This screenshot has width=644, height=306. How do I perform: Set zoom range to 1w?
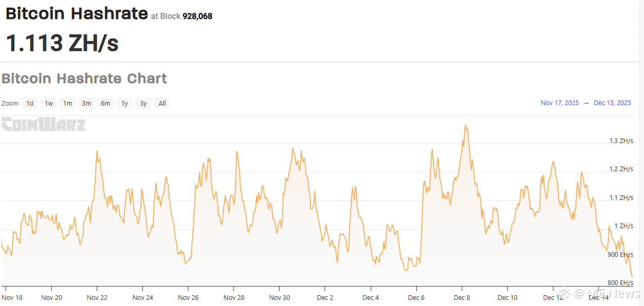tap(49, 103)
